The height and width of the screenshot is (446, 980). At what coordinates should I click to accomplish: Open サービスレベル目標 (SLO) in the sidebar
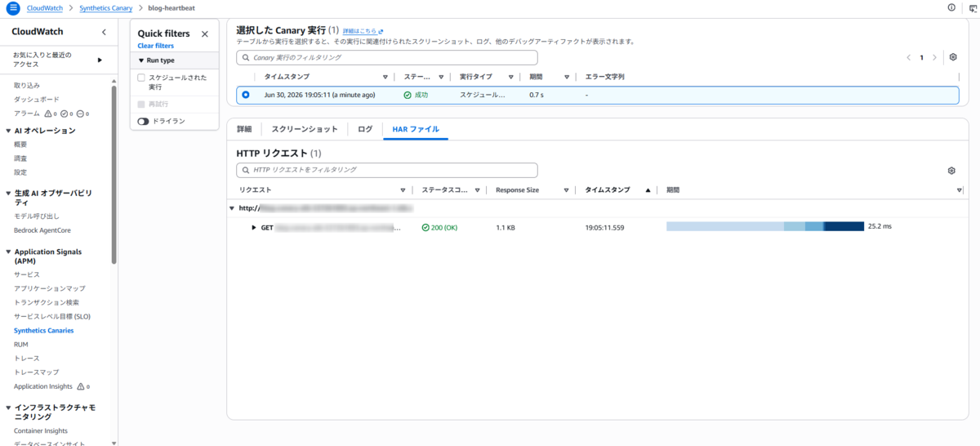tap(52, 316)
